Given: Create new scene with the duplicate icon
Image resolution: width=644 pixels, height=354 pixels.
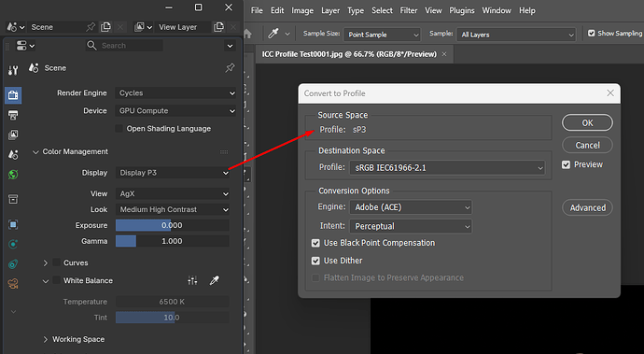Looking at the screenshot, I should click(106, 27).
